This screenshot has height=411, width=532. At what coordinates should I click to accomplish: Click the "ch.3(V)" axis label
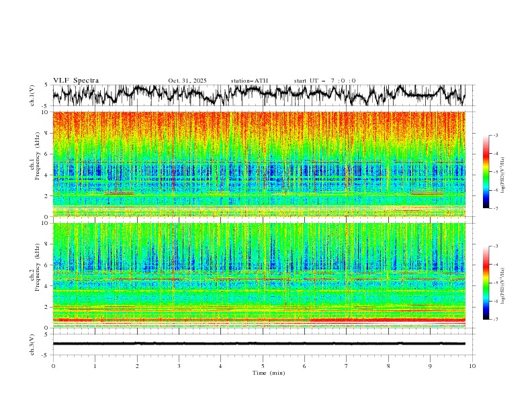tap(32, 345)
